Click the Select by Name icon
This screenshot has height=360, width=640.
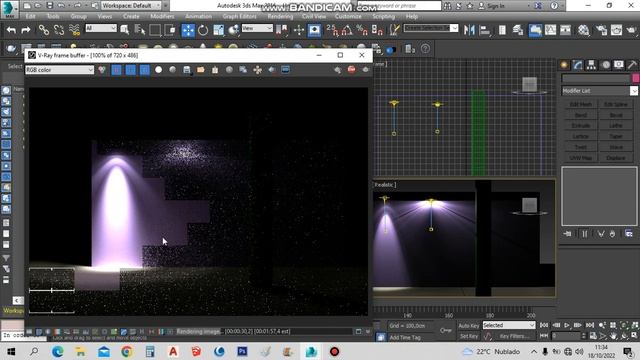[140, 30]
